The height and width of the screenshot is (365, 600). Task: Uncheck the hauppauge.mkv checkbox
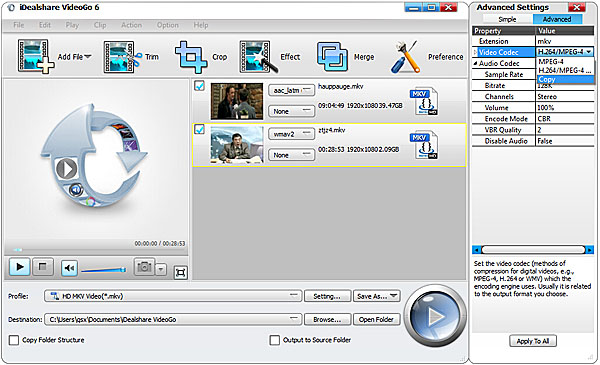click(199, 86)
